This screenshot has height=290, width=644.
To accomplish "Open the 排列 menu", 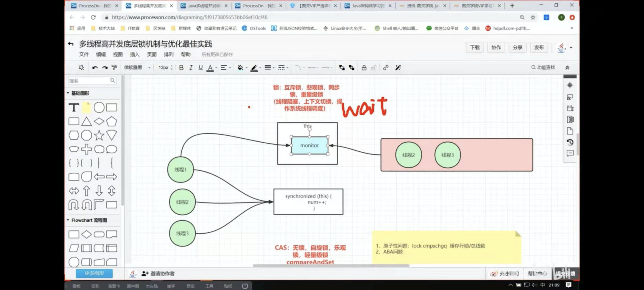I will click(x=169, y=55).
